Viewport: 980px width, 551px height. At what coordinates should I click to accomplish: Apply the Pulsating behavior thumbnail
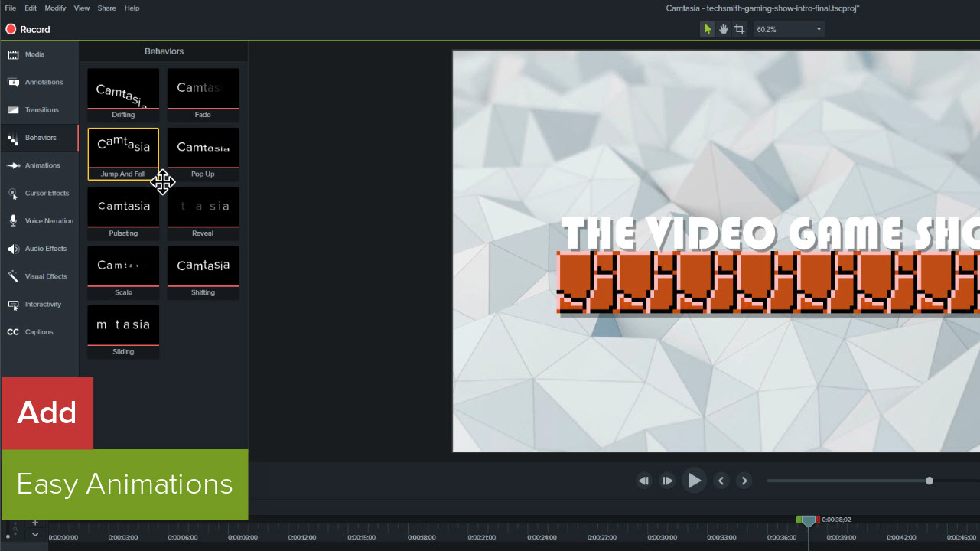pos(123,206)
